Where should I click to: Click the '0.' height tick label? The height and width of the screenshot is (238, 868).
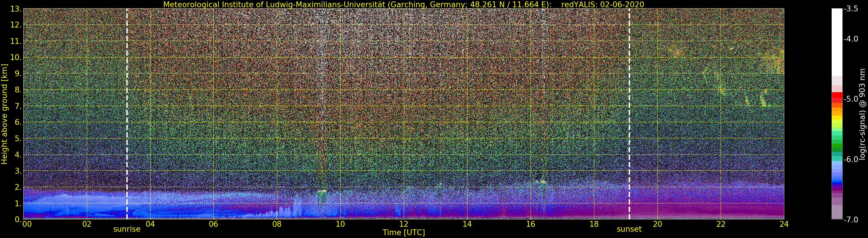[18, 220]
